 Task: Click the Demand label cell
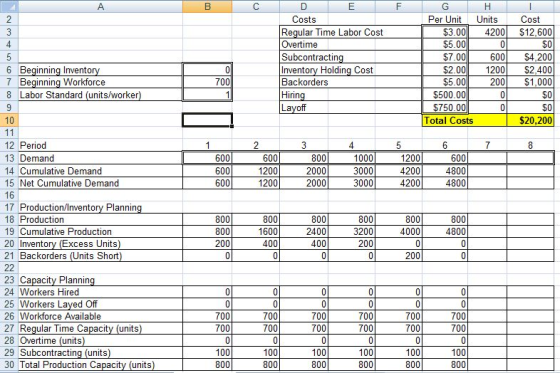pos(100,158)
